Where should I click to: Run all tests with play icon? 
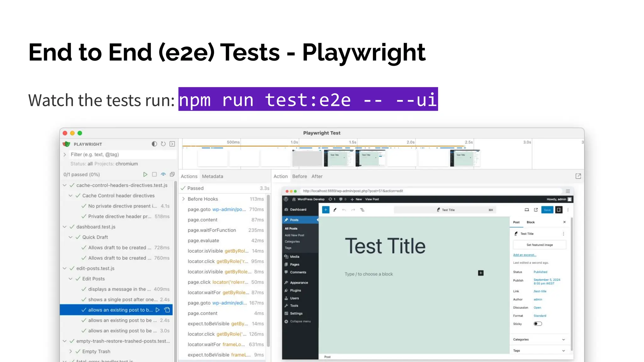tap(145, 174)
